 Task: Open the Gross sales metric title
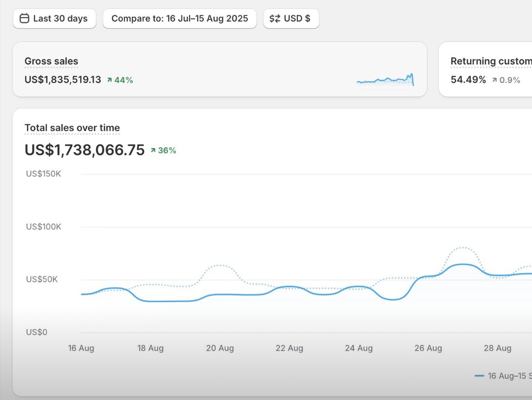tap(51, 61)
